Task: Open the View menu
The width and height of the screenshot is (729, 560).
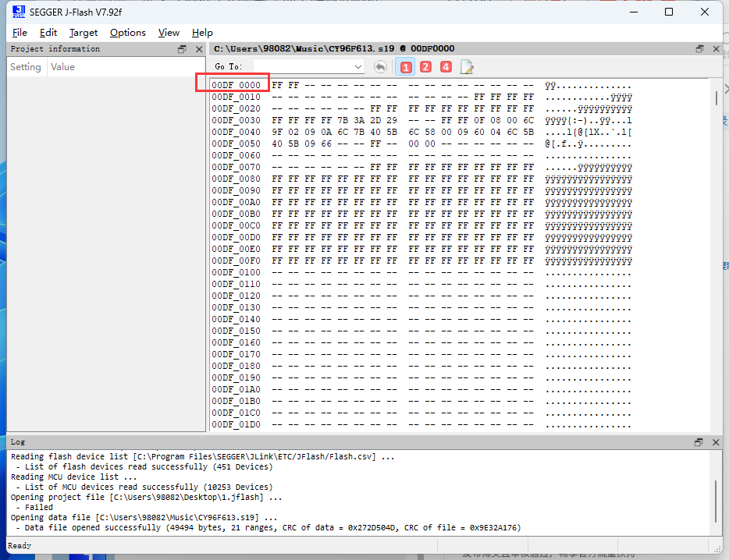Action: point(169,33)
